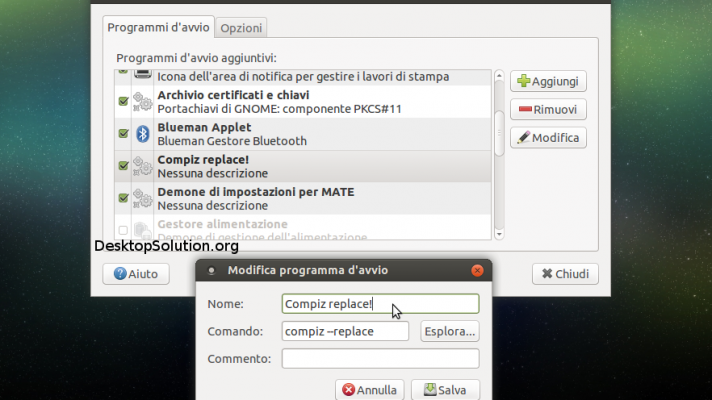This screenshot has height=400, width=712.
Task: Click the Blueman Bluetooth icon
Action: (x=143, y=133)
